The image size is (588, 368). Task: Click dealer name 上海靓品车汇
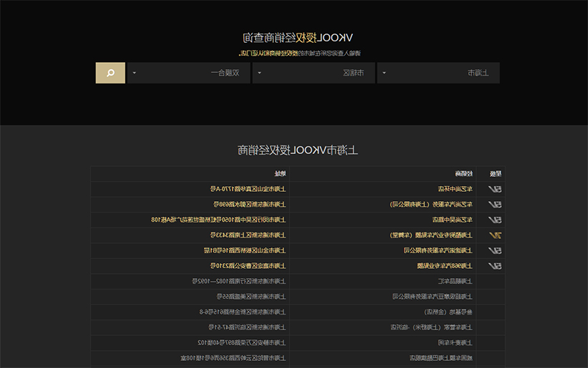tap(455, 281)
